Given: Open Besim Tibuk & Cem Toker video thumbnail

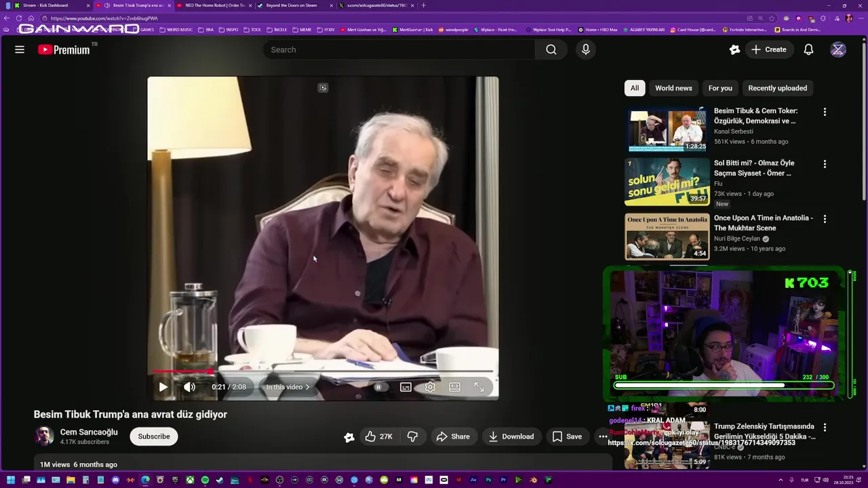Looking at the screenshot, I should (x=667, y=127).
